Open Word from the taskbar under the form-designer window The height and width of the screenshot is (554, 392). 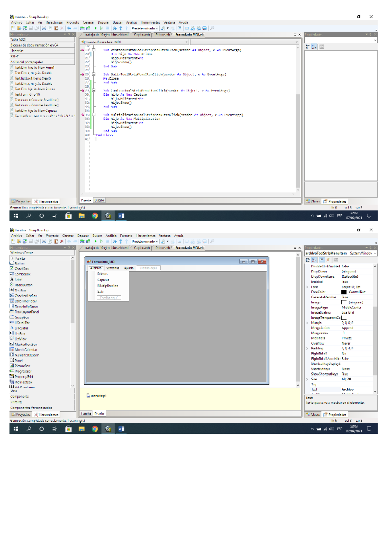pos(121,429)
